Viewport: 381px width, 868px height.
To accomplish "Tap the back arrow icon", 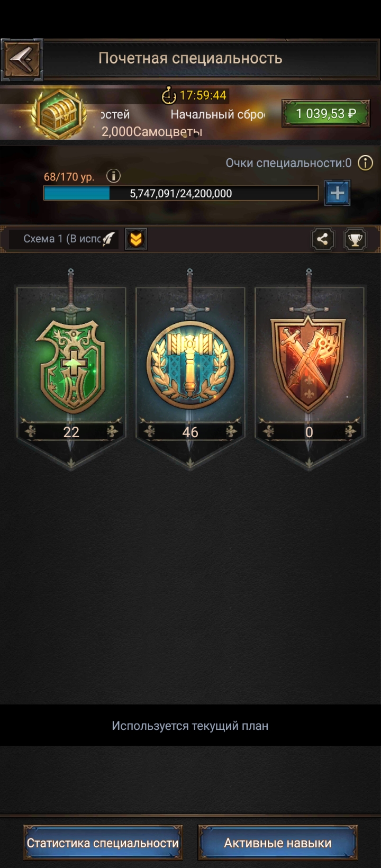I will (x=22, y=59).
